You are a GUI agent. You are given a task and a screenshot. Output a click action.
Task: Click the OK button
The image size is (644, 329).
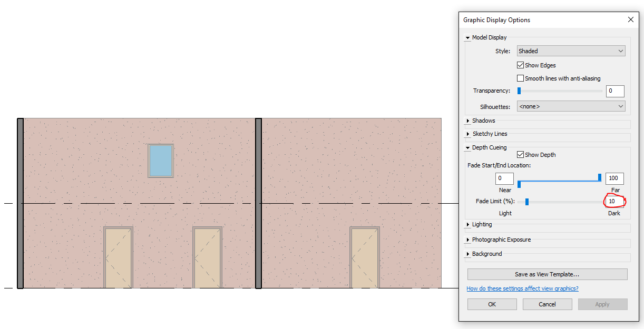(492, 304)
